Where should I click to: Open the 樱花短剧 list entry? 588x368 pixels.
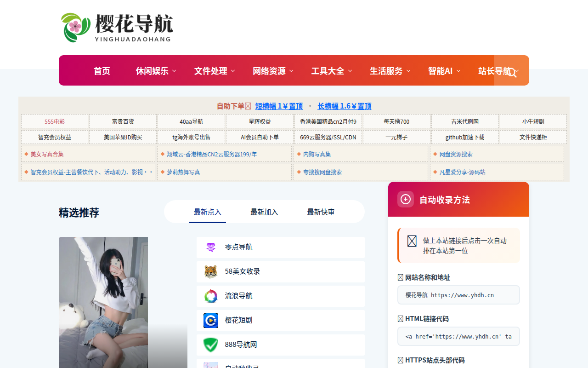[281, 321]
